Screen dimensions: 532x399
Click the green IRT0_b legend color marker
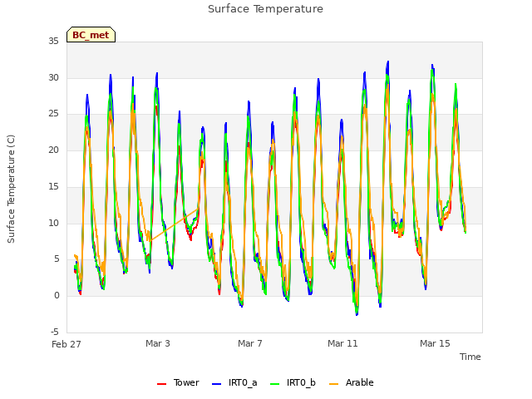pos(275,384)
